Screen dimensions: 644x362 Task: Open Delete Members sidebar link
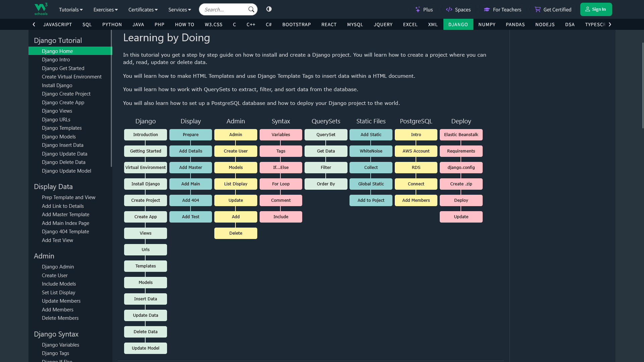(x=70, y=318)
